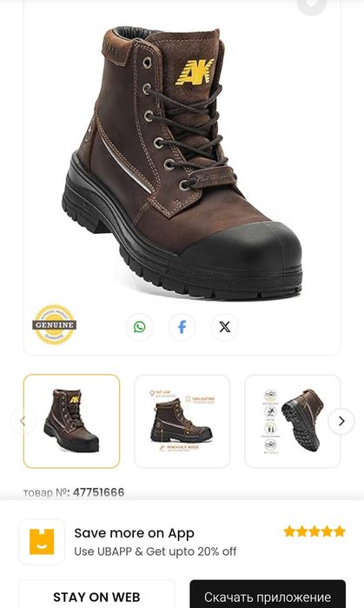The height and width of the screenshot is (608, 364).
Task: Share product via WhatsApp icon
Action: [139, 327]
